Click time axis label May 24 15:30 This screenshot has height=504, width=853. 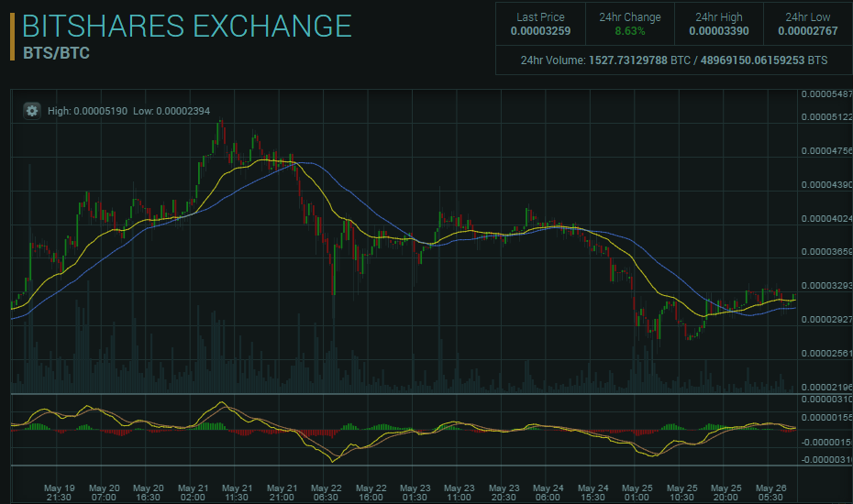pyautogui.click(x=593, y=493)
